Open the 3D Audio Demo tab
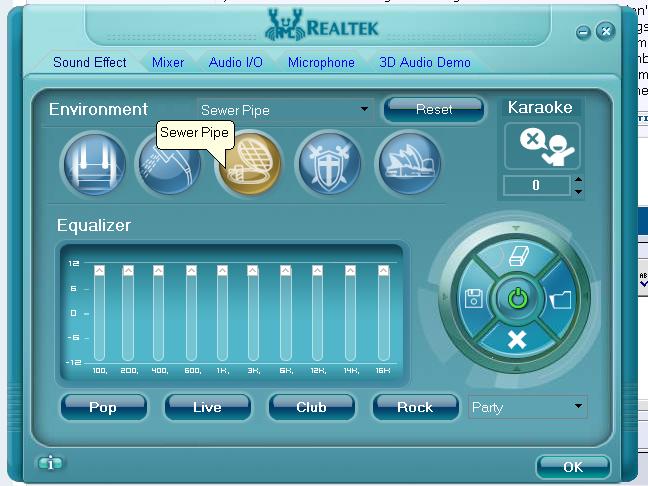This screenshot has height=486, width=648. click(425, 62)
